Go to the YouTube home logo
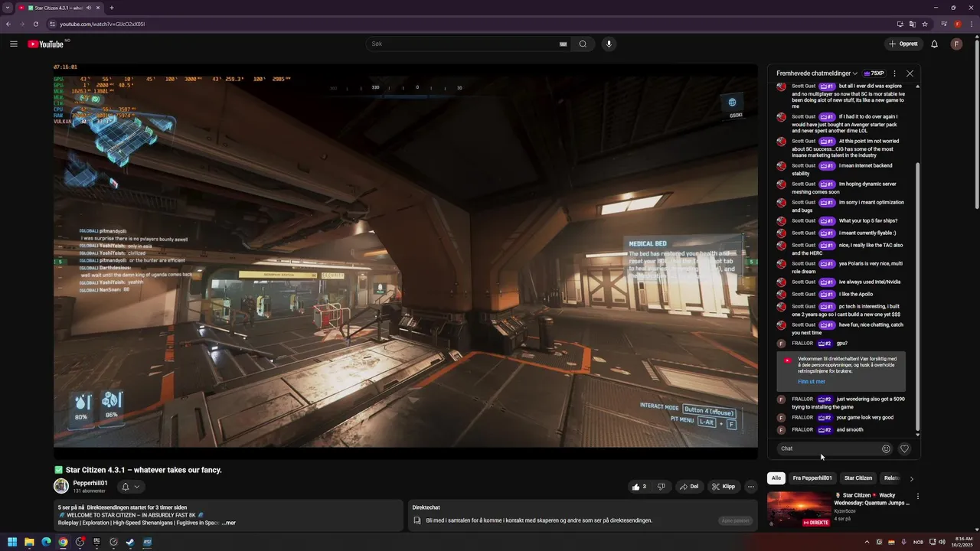 pos(46,44)
